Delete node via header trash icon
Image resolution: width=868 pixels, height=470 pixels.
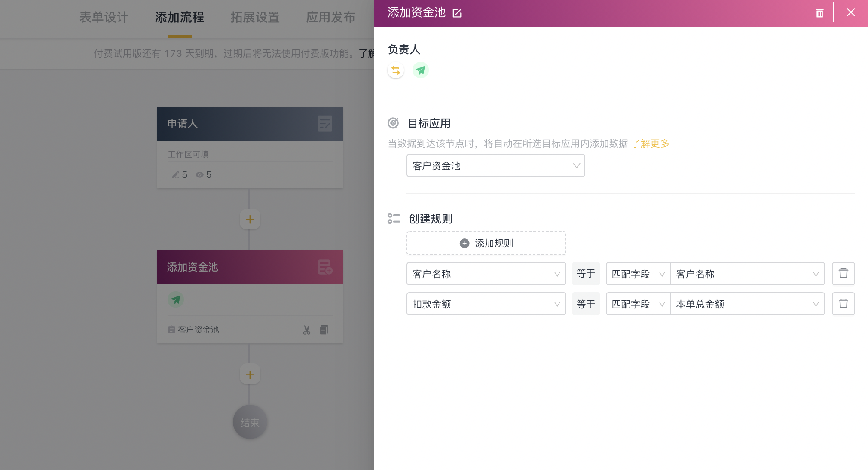pos(820,13)
